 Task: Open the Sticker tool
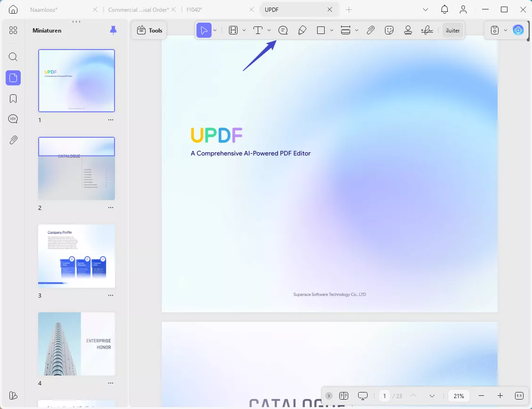coord(389,30)
